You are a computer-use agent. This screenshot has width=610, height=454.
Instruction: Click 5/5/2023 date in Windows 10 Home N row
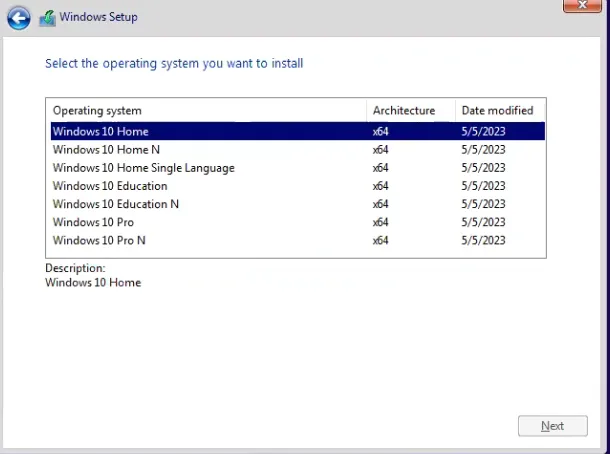click(483, 150)
